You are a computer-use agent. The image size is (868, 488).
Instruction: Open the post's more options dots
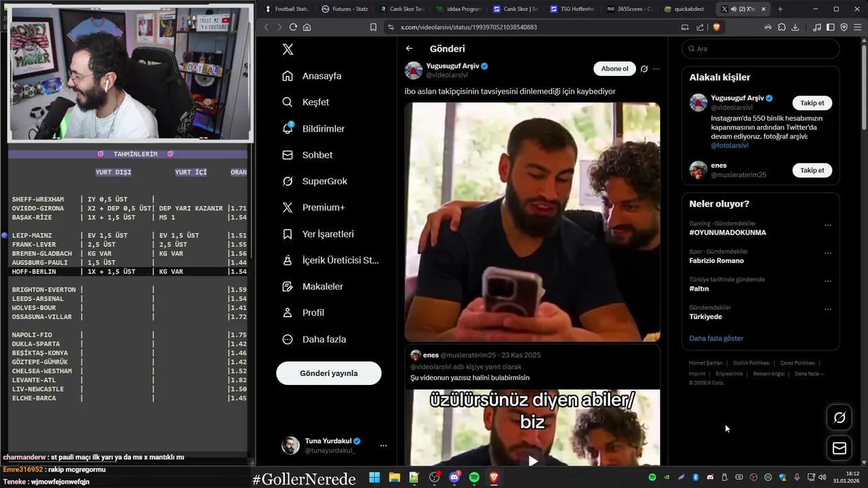click(656, 68)
